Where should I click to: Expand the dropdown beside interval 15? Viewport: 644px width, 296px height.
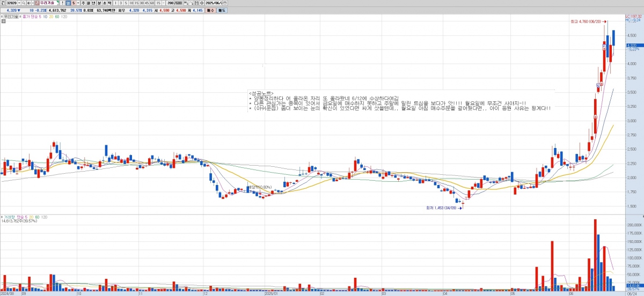163,3
